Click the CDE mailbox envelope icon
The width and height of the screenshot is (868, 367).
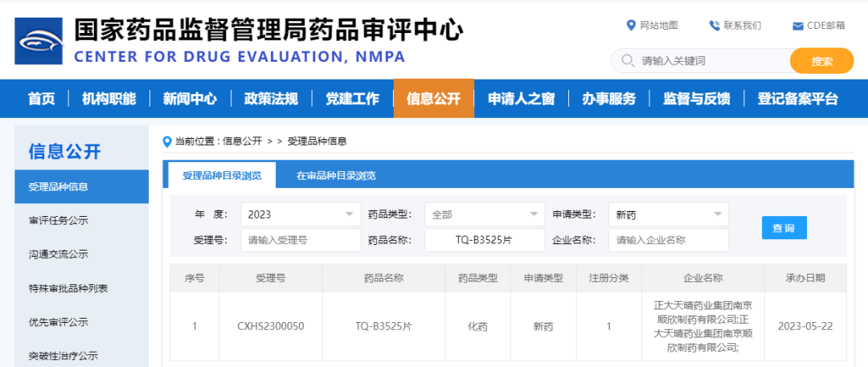[797, 26]
